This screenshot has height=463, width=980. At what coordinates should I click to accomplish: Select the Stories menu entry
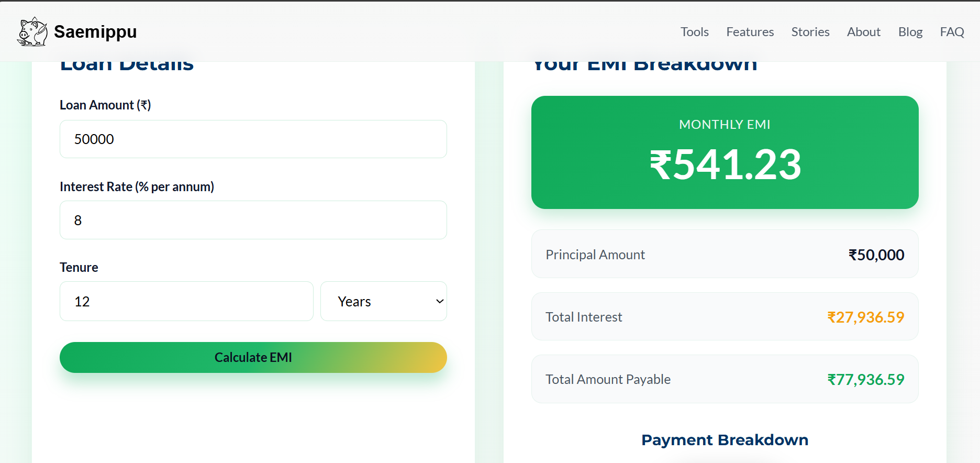point(810,31)
